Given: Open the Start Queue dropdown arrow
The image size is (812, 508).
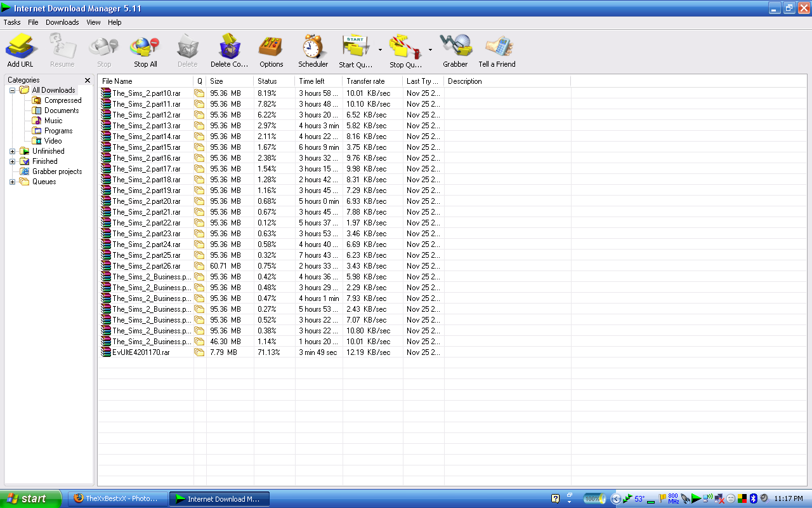Looking at the screenshot, I should (x=380, y=50).
